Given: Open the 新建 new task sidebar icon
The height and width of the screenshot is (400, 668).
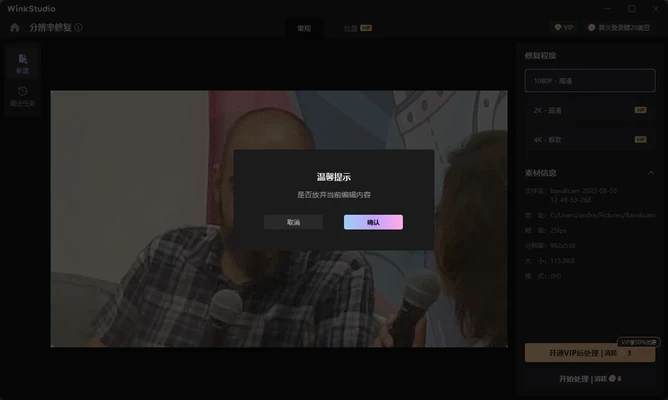Looking at the screenshot, I should (23, 64).
